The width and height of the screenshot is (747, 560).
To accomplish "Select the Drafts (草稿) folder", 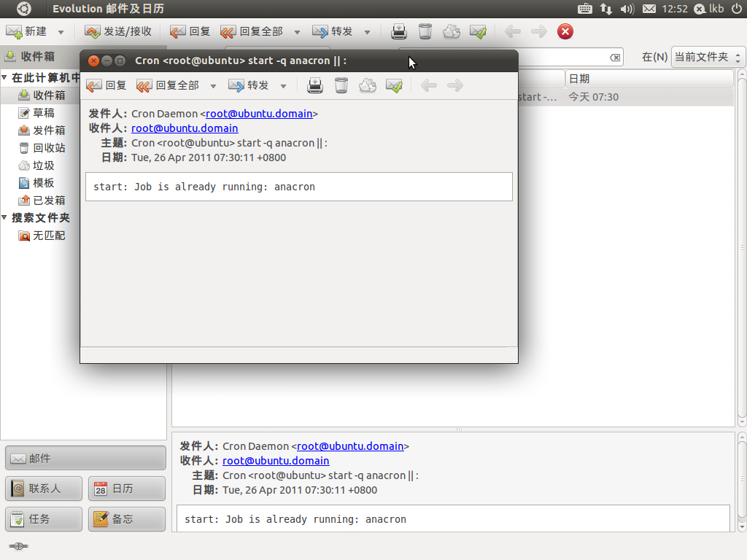I will click(36, 113).
